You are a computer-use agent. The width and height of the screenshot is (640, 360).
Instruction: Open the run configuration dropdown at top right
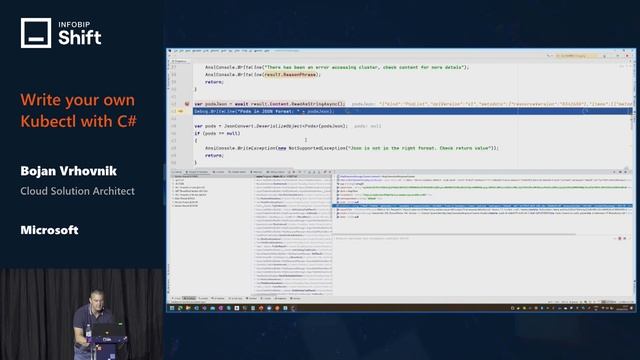(577, 56)
